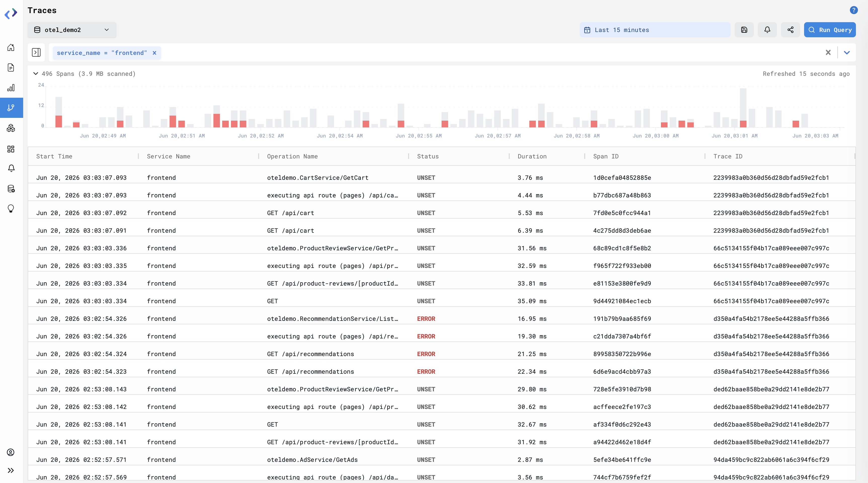
Task: Click the create alert bell button in toolbar
Action: pos(767,30)
